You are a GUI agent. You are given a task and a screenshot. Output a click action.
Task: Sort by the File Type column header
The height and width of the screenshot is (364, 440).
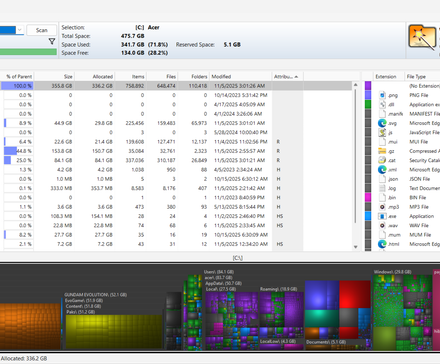coord(422,76)
